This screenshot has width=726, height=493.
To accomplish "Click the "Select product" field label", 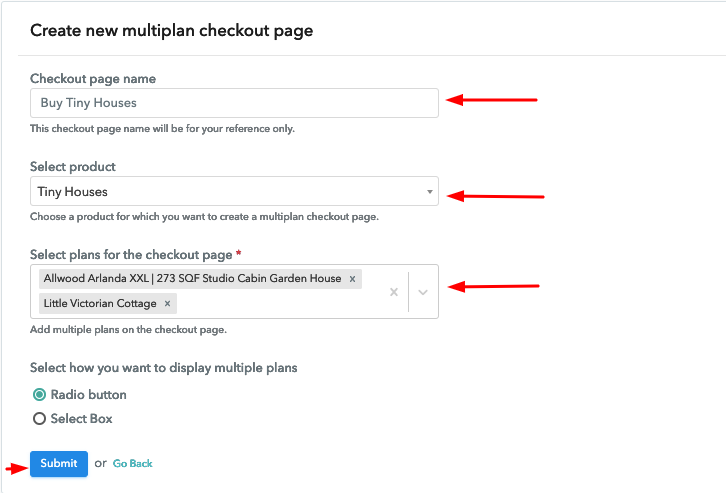I will click(73, 167).
